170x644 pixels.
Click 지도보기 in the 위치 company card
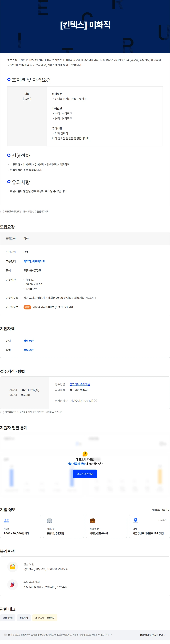(162, 520)
